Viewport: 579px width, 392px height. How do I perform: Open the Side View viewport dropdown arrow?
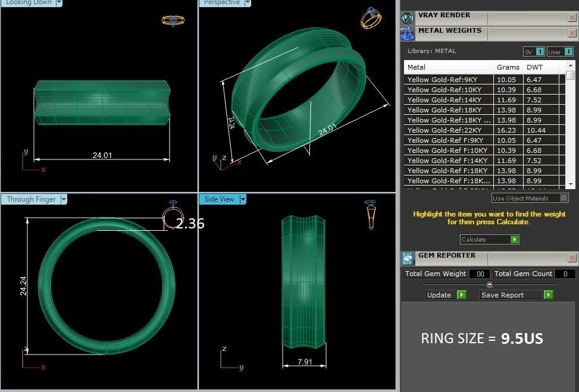click(x=243, y=199)
